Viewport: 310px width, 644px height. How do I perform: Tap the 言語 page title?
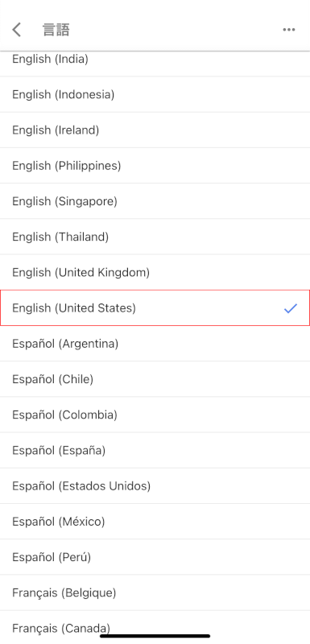click(x=56, y=30)
